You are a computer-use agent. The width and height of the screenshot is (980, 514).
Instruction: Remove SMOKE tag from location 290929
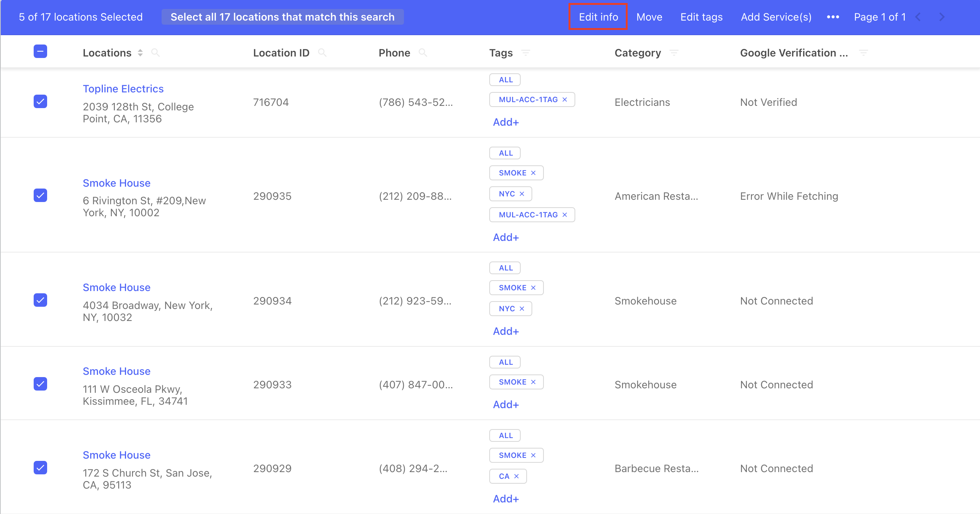click(533, 455)
